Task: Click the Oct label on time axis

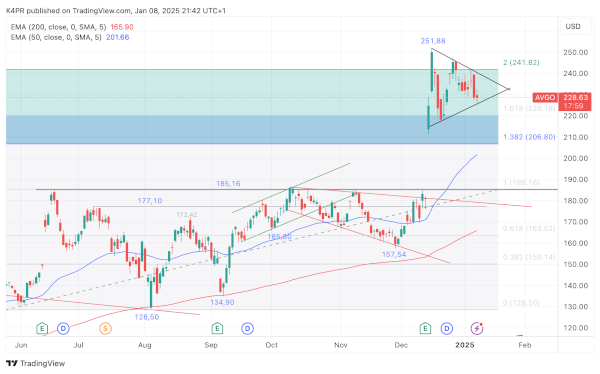Action: (271, 345)
